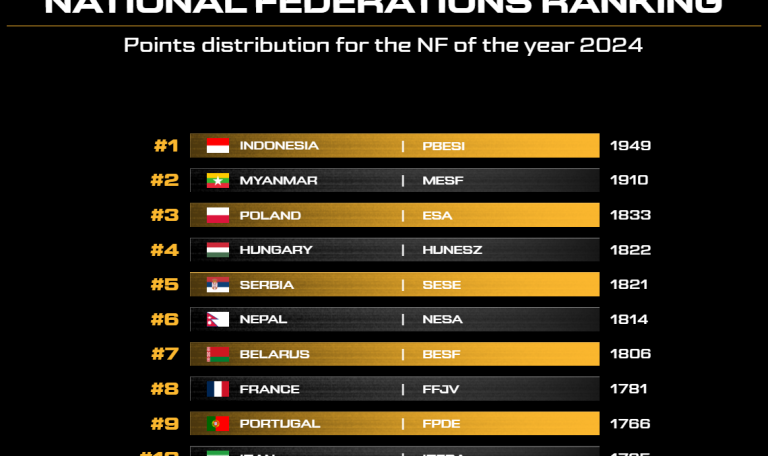Click the Nepal flag icon

(x=218, y=320)
